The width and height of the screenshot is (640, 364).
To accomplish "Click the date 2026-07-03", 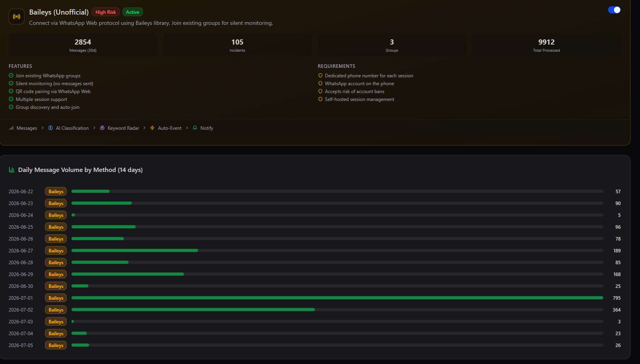I will click(x=21, y=322).
